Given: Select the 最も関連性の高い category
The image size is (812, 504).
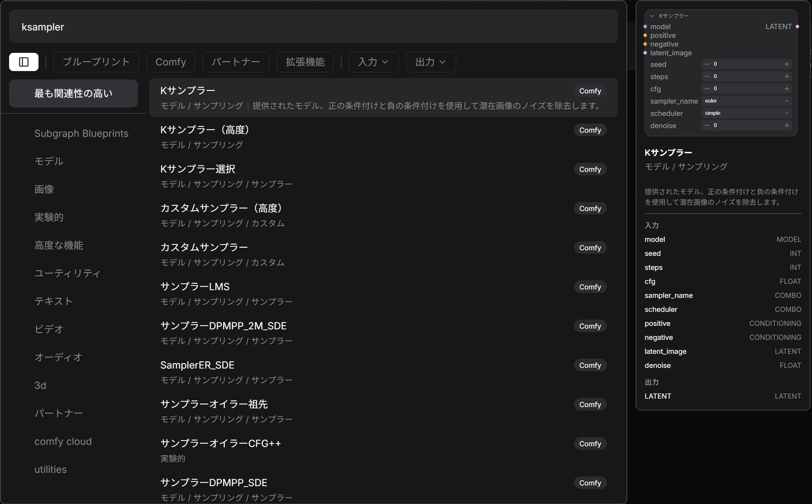Looking at the screenshot, I should pos(74,93).
